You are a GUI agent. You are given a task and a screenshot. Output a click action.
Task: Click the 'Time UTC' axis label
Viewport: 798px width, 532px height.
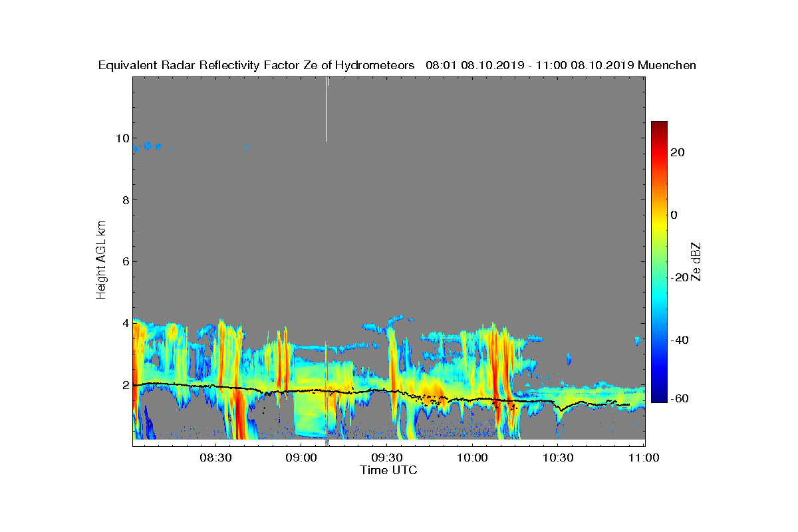389,470
